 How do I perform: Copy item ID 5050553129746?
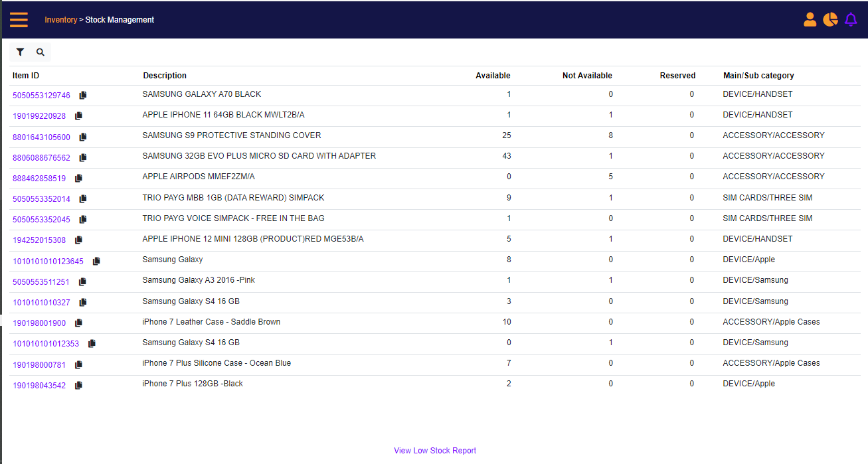tap(83, 96)
